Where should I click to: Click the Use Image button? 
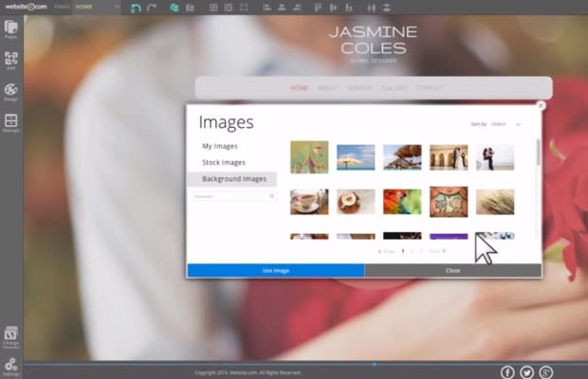pyautogui.click(x=276, y=270)
